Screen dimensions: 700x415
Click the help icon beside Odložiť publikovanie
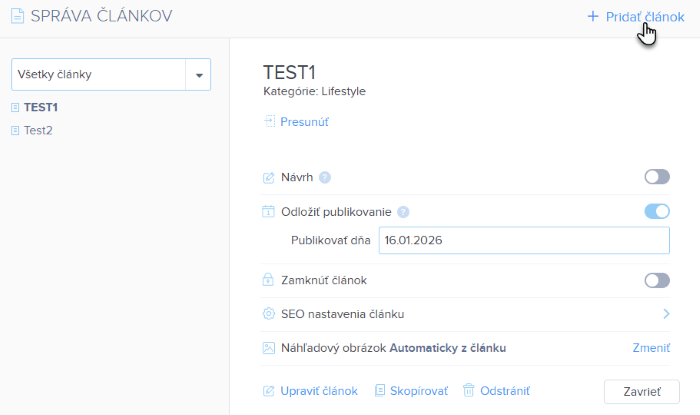[403, 212]
